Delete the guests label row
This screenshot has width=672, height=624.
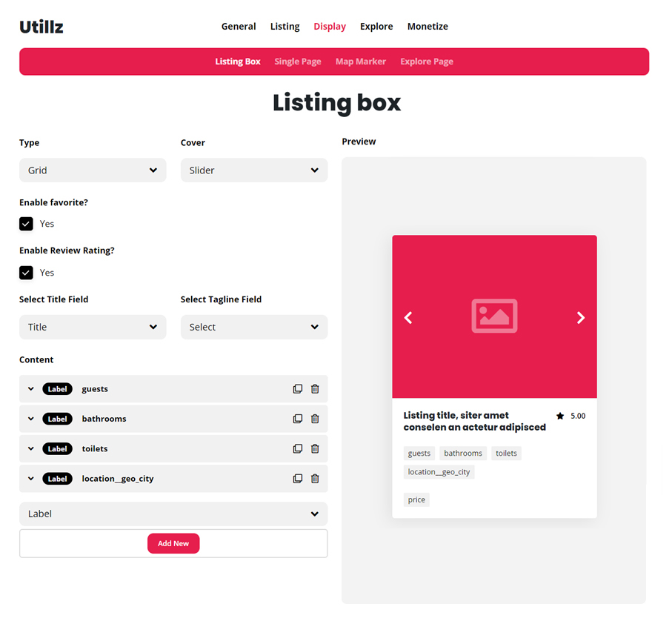[x=315, y=389]
